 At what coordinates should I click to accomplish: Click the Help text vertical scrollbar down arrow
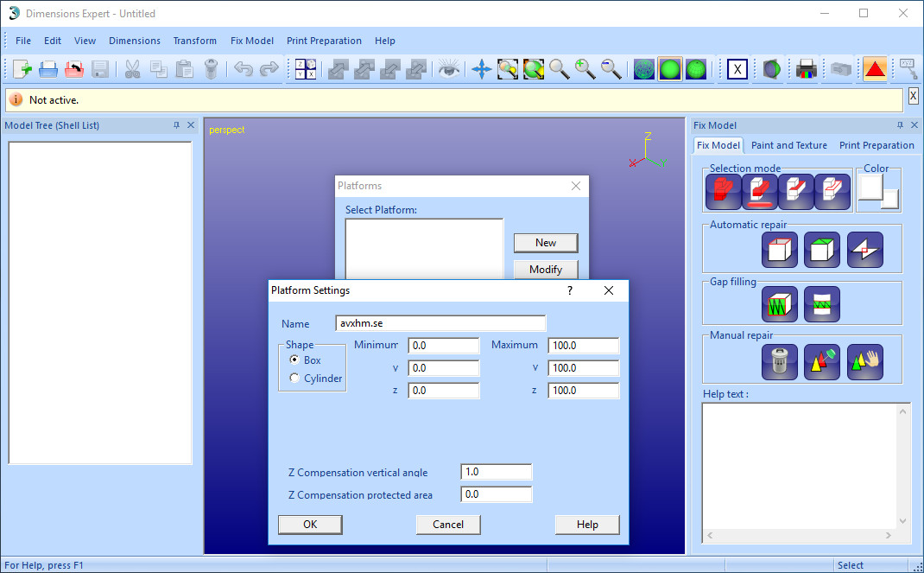click(902, 521)
